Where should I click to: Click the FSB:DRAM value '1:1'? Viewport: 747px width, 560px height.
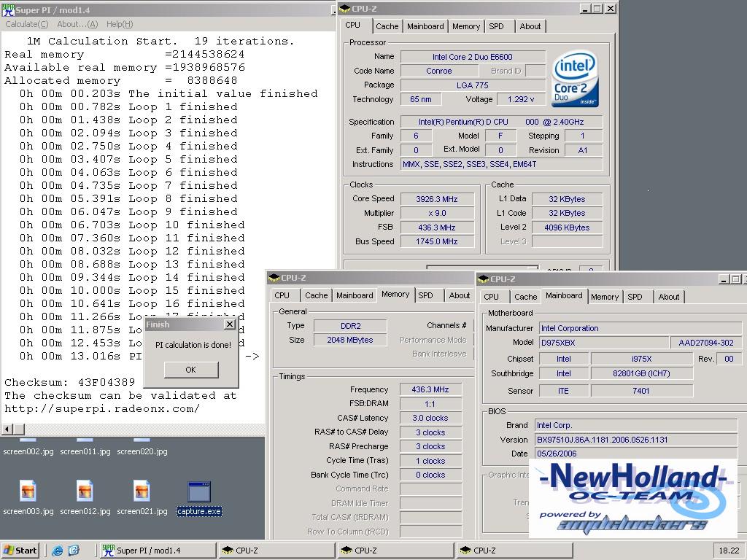pos(430,404)
